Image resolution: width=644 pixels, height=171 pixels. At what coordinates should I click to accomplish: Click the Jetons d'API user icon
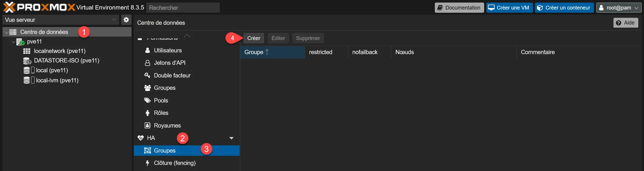click(x=148, y=63)
